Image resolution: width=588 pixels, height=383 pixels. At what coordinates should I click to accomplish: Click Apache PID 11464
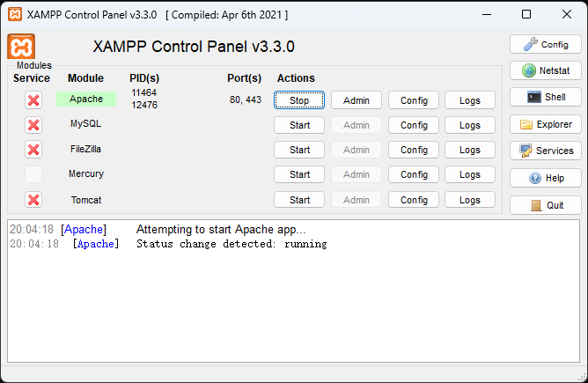(144, 92)
